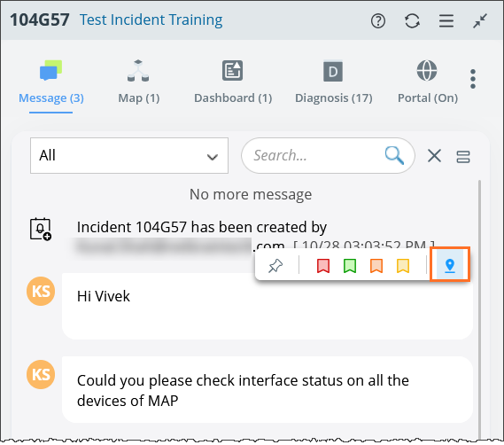
Task: Click the Test Incident Training title link
Action: click(x=151, y=20)
